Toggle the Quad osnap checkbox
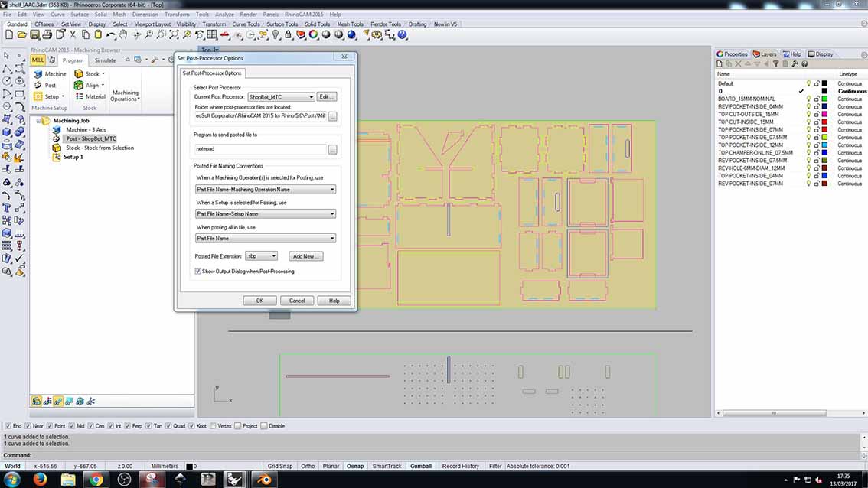The height and width of the screenshot is (488, 868). [168, 426]
